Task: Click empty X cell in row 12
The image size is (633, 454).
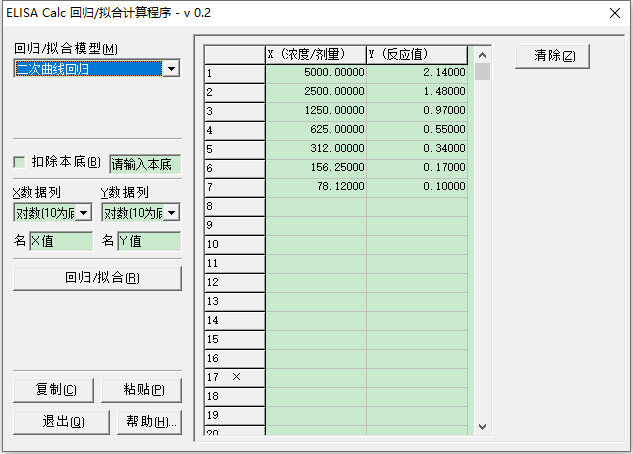Action: (x=316, y=282)
